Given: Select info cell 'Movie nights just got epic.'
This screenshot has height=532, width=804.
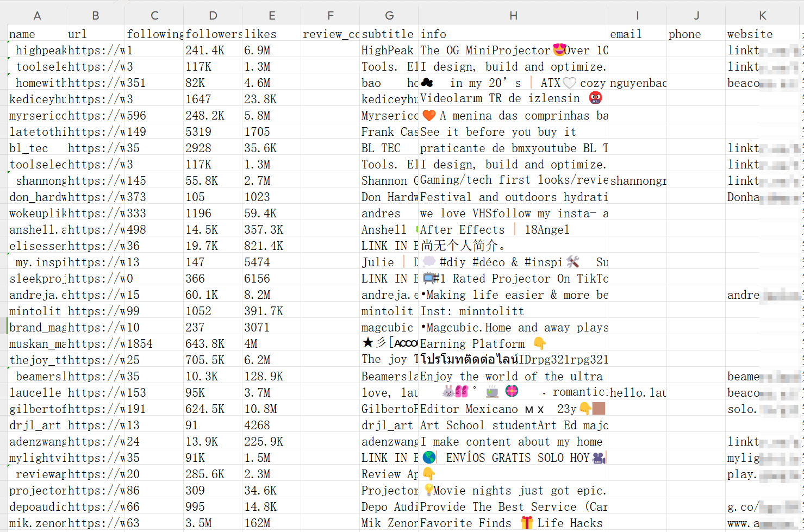Looking at the screenshot, I should [x=513, y=490].
